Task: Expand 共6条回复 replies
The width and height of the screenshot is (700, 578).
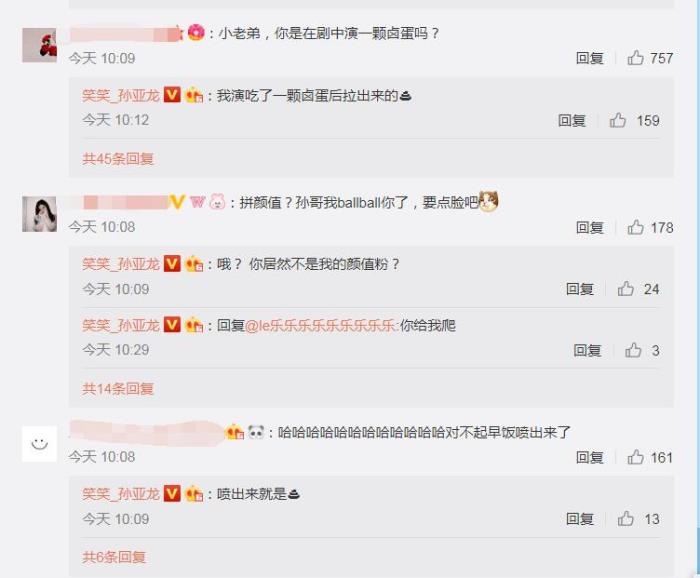Action: [x=114, y=557]
